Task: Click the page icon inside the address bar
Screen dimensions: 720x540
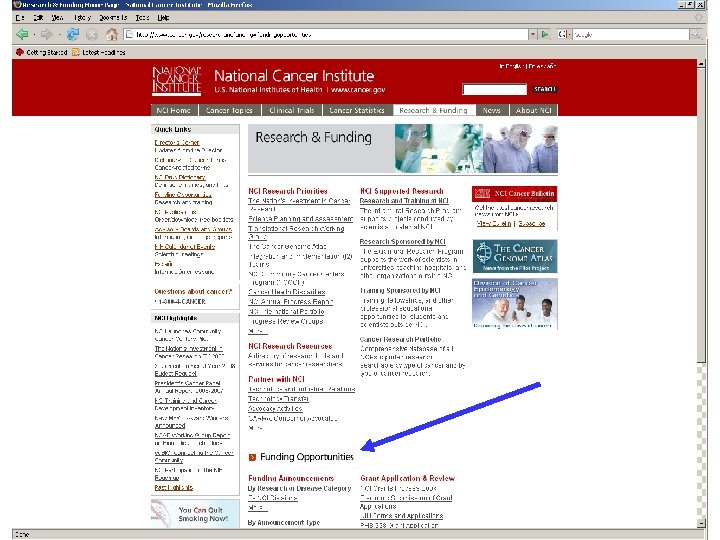Action: (129, 34)
